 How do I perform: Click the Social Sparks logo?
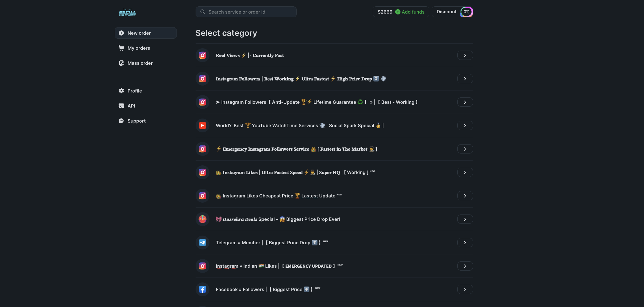click(127, 12)
